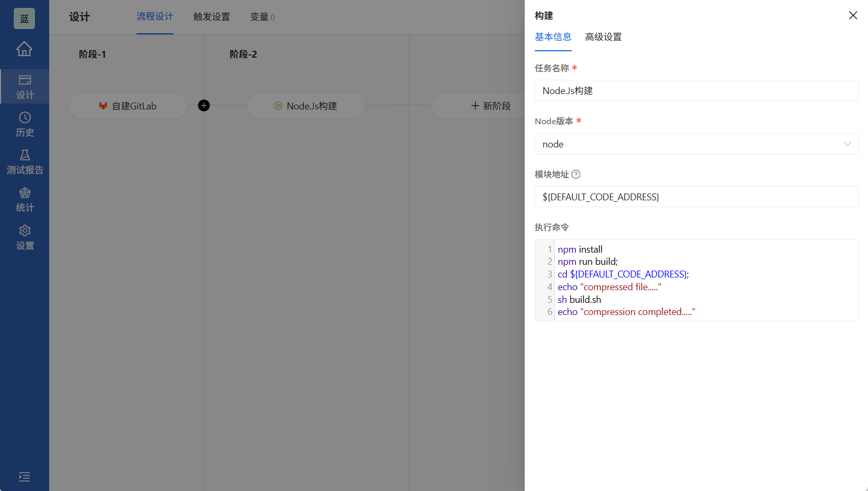Collapse the sidebar with the bottom icon
Screen dimensions: 868x491
pyautogui.click(x=24, y=477)
